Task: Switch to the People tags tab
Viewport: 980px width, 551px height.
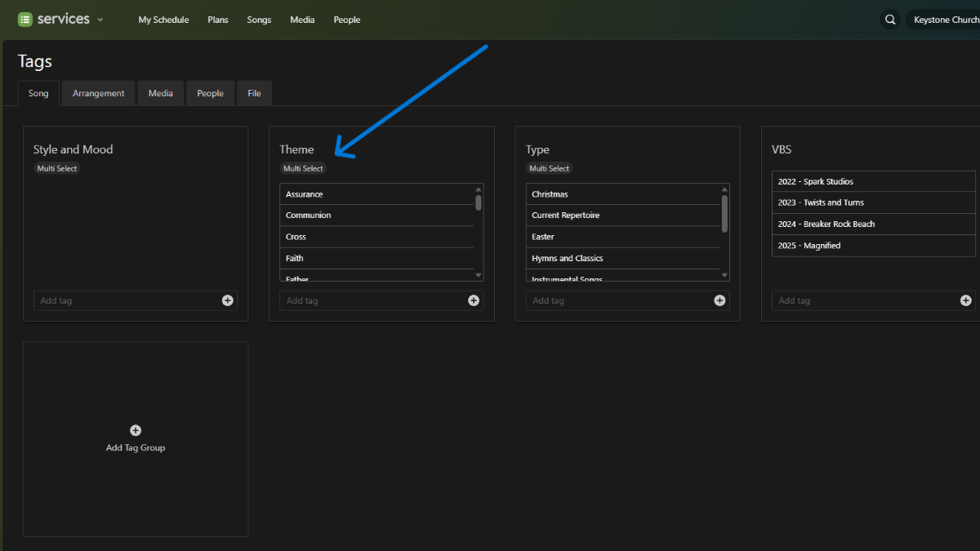Action: (210, 93)
